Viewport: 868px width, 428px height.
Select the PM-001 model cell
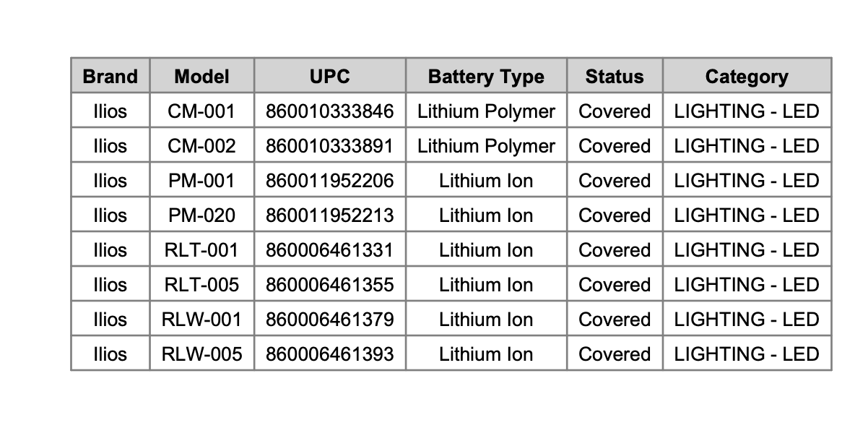click(x=201, y=181)
